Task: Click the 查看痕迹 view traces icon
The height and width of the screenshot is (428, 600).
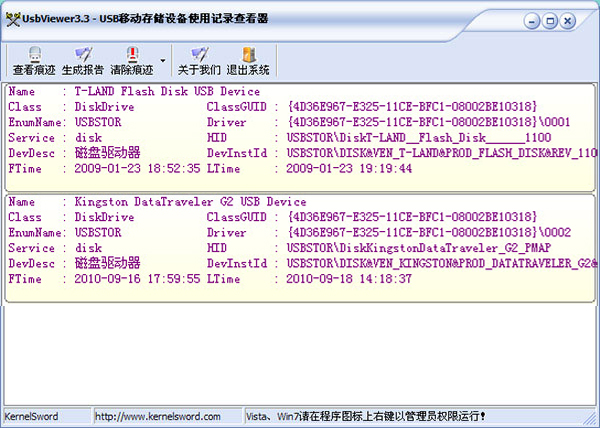Action: 34,61
